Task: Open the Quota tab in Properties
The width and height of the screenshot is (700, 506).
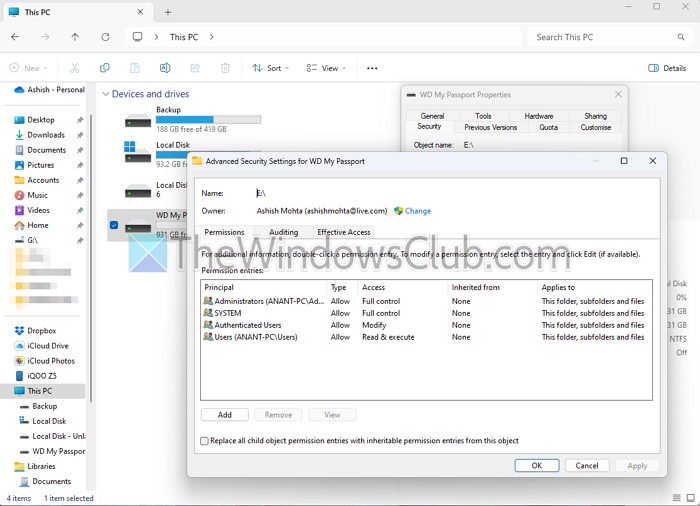Action: point(548,127)
